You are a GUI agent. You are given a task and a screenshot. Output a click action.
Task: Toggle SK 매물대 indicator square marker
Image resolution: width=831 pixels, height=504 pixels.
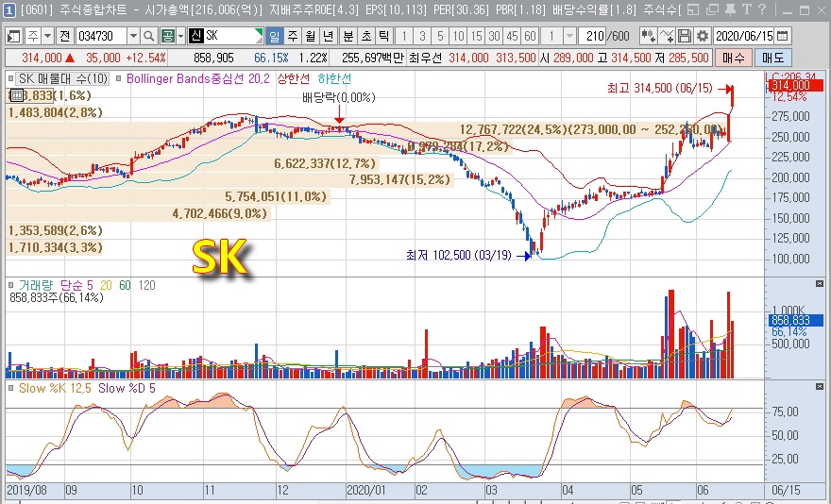(x=10, y=79)
